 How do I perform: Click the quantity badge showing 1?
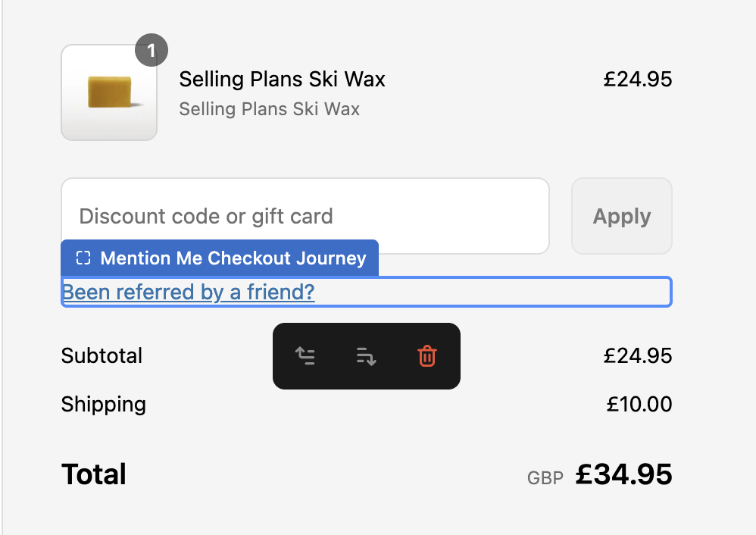[152, 51]
